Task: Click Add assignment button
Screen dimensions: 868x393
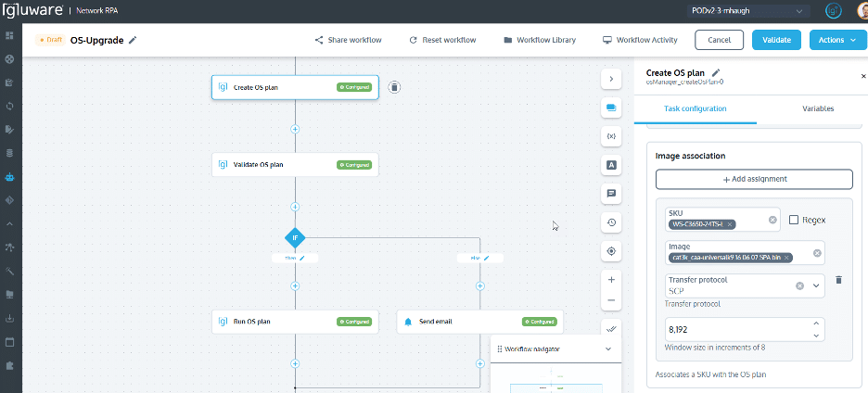Action: (x=753, y=179)
